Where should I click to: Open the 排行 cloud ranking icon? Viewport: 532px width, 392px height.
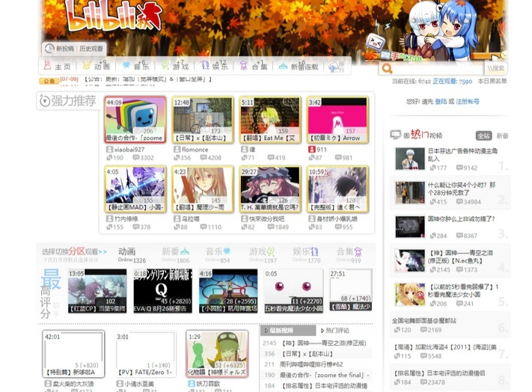tap(337, 67)
